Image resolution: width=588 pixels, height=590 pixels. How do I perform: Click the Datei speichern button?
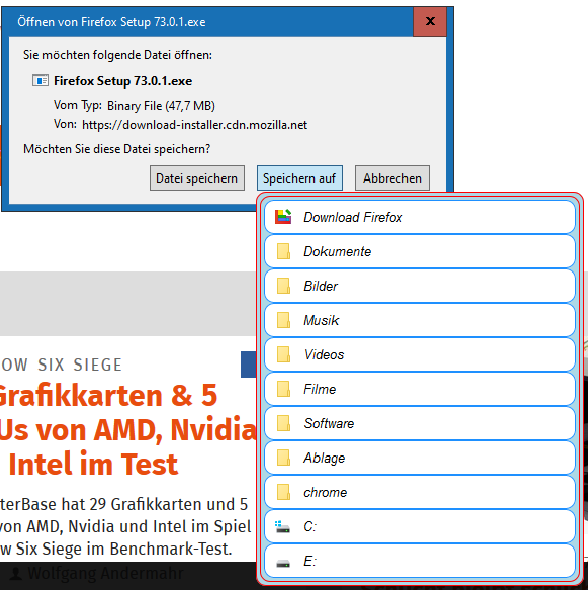click(197, 178)
